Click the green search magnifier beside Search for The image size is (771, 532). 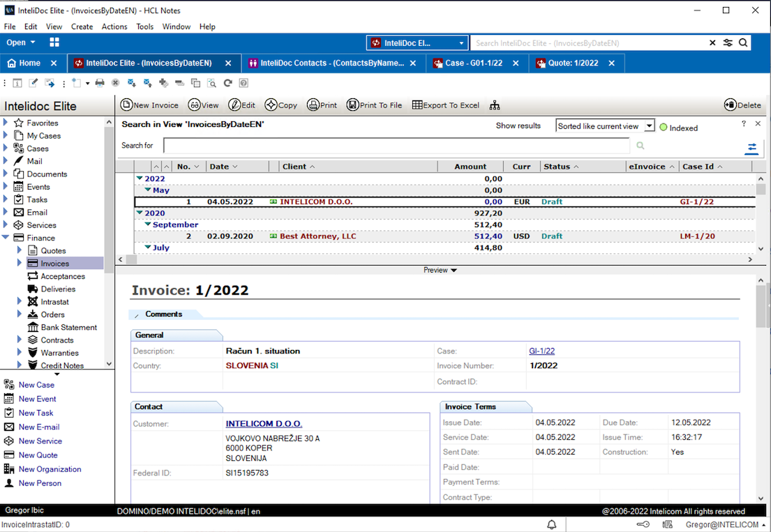pyautogui.click(x=641, y=146)
